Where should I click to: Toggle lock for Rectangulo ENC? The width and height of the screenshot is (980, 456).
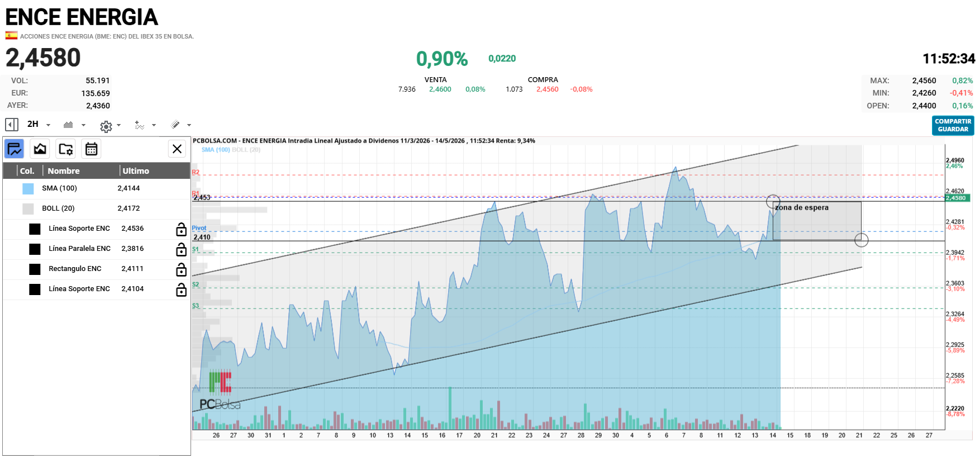181,269
